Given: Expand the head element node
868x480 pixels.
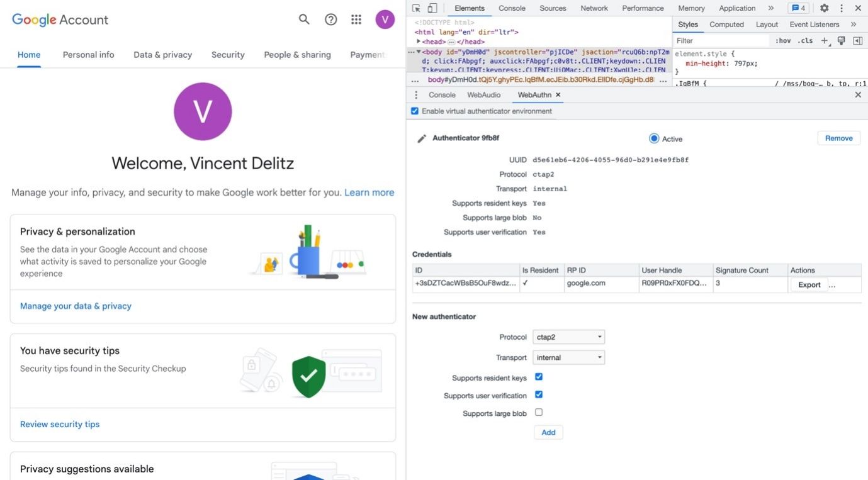Looking at the screenshot, I should pyautogui.click(x=419, y=42).
